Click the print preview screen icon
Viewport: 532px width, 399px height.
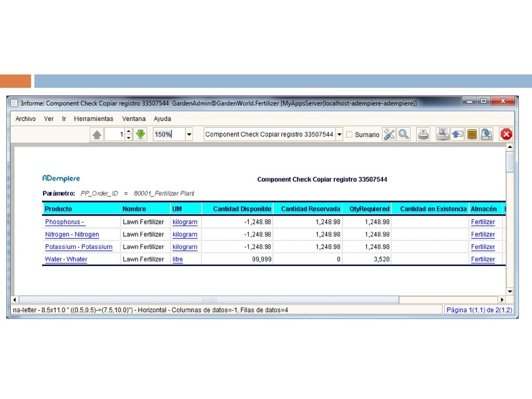click(x=443, y=135)
